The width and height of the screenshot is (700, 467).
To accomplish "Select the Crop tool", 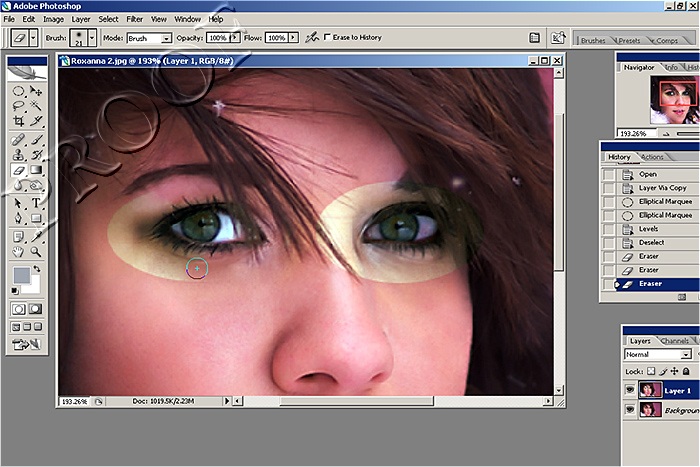I will coord(18,121).
